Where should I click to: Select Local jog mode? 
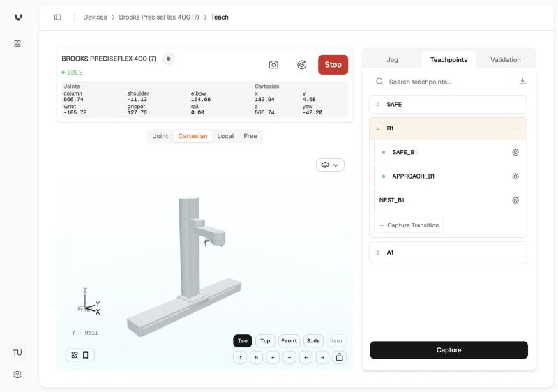coord(225,136)
